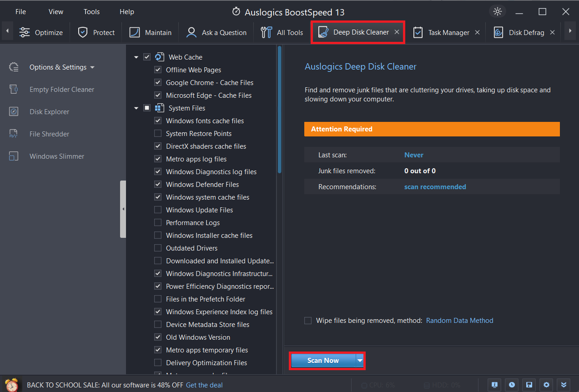Select Delivery Optimization Files row text
Image resolution: width=579 pixels, height=392 pixels.
click(x=206, y=362)
